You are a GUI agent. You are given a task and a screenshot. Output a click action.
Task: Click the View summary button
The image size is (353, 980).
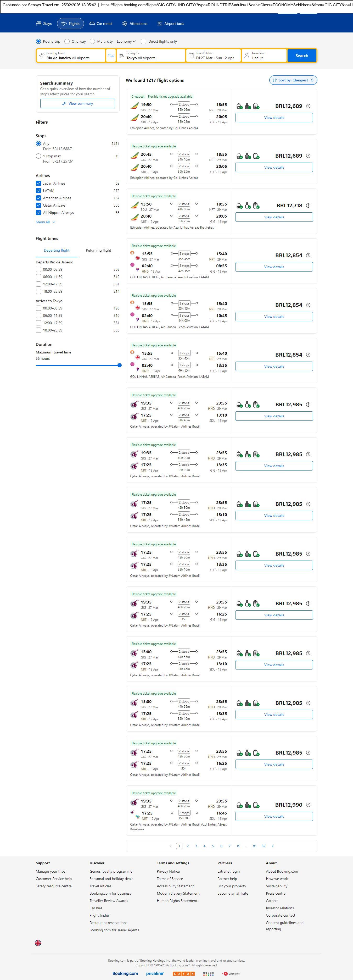[x=78, y=103]
